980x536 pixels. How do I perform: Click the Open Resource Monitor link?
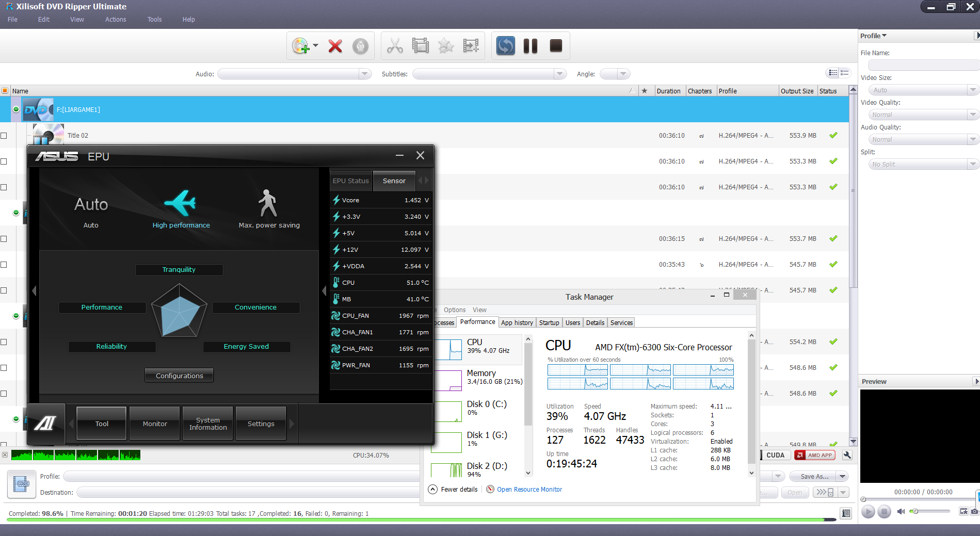tap(529, 489)
